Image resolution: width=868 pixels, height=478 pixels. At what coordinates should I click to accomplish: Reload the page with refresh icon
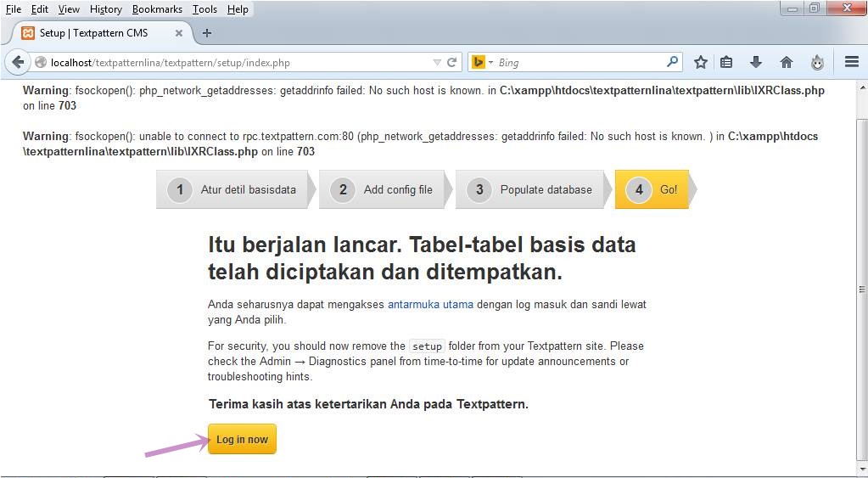click(452, 62)
